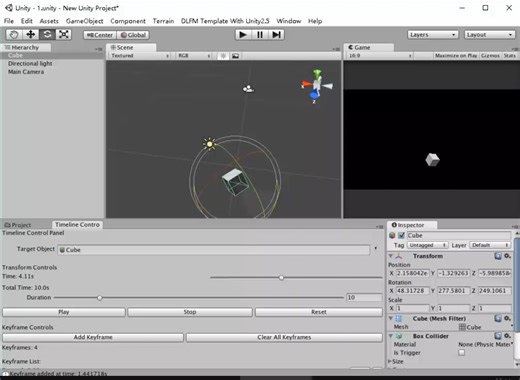Open RGB render mode dropdown
Viewport: 520px width, 380px height.
194,56
